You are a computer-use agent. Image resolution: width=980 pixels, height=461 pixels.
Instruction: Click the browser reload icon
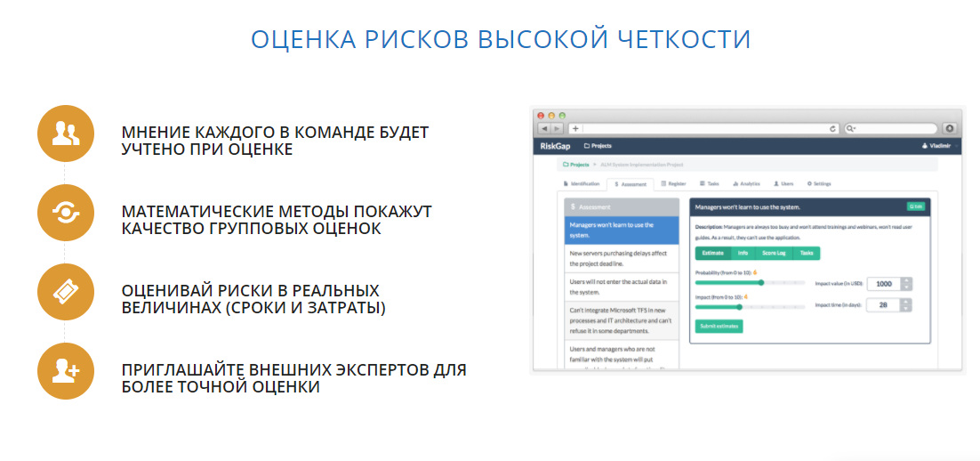pyautogui.click(x=832, y=128)
